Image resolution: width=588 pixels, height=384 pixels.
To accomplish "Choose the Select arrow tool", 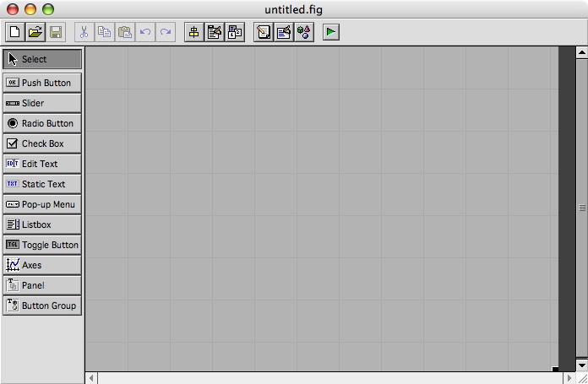I will coord(42,59).
